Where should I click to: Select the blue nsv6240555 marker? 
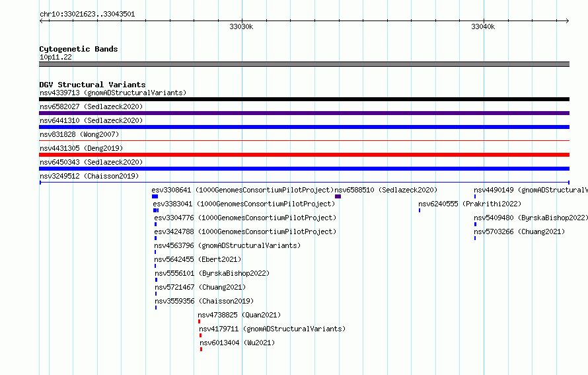(x=420, y=210)
